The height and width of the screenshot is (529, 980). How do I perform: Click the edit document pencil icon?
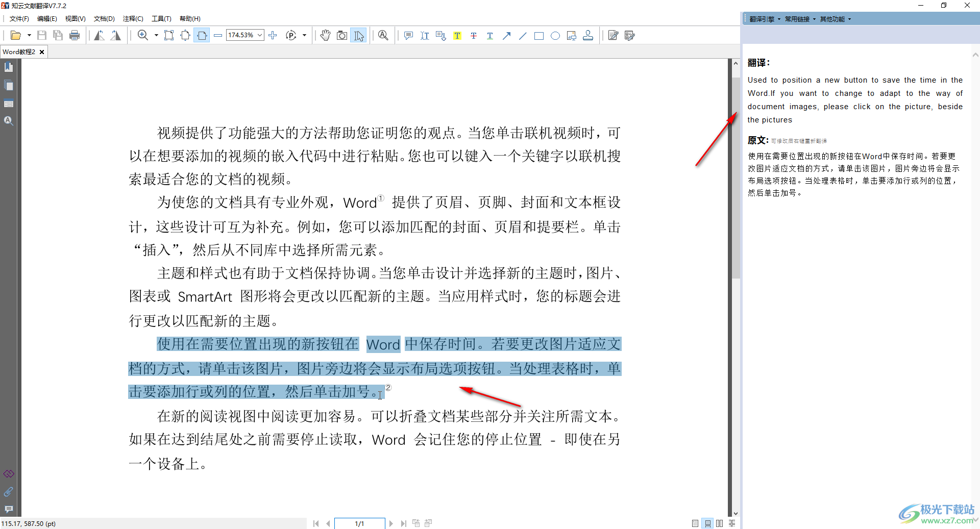pos(614,35)
